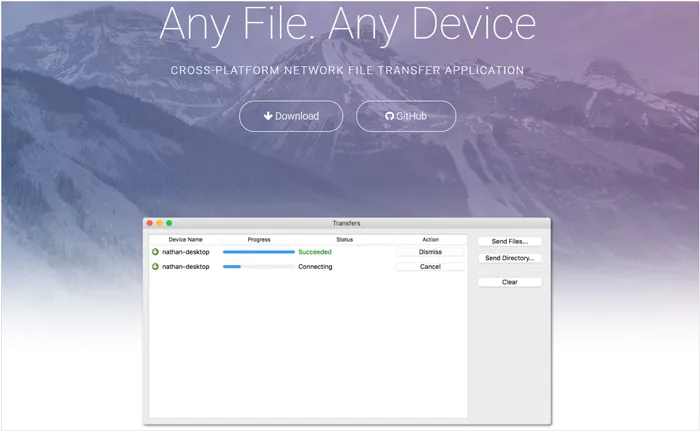Click Send Files... button
Viewport: 700px width, 431px height.
510,241
